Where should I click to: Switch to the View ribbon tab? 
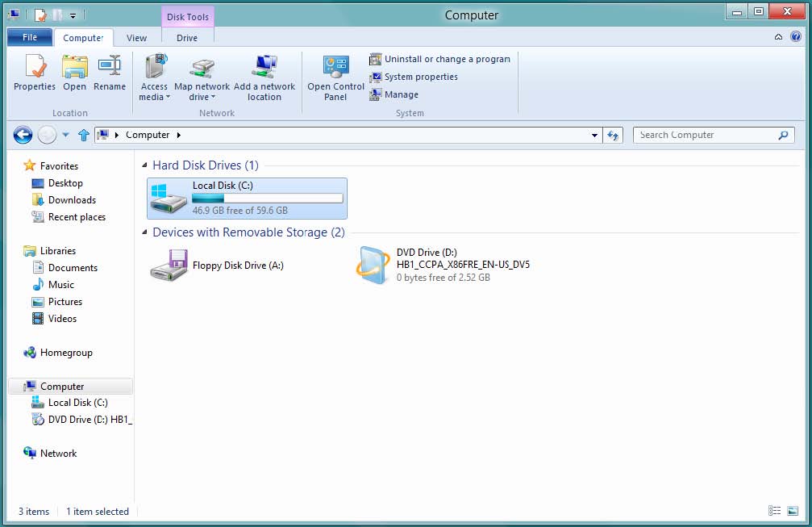click(x=137, y=38)
